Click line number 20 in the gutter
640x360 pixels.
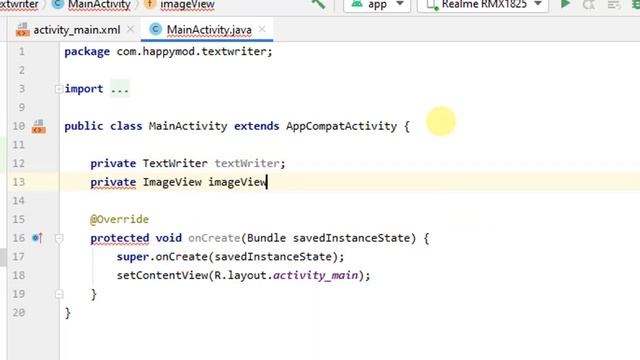(18, 313)
